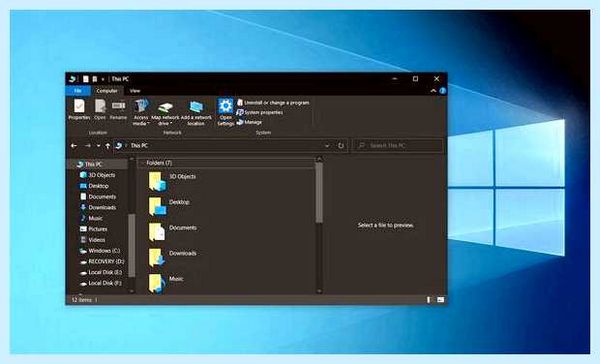The height and width of the screenshot is (364, 600).
Task: Select Desktop in the navigation pane
Action: pyautogui.click(x=94, y=186)
